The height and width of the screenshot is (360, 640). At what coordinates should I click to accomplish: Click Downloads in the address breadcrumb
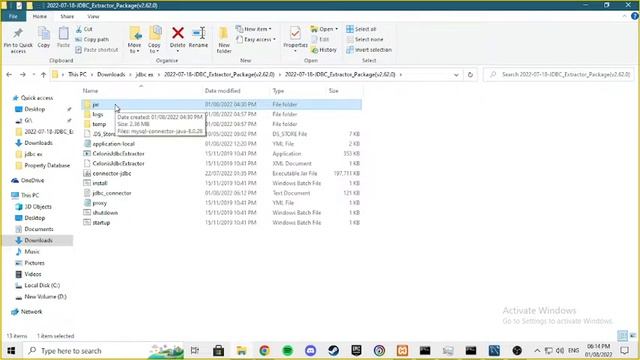111,75
